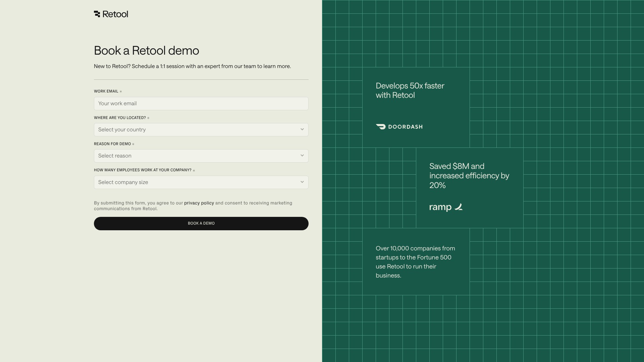Open the Select reason dropdown
The height and width of the screenshot is (362, 644).
click(201, 156)
